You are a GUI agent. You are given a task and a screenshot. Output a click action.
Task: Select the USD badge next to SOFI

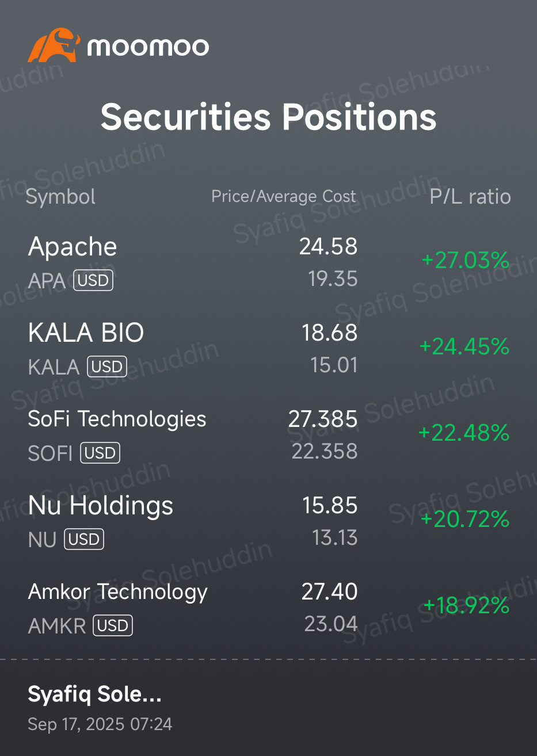point(100,453)
